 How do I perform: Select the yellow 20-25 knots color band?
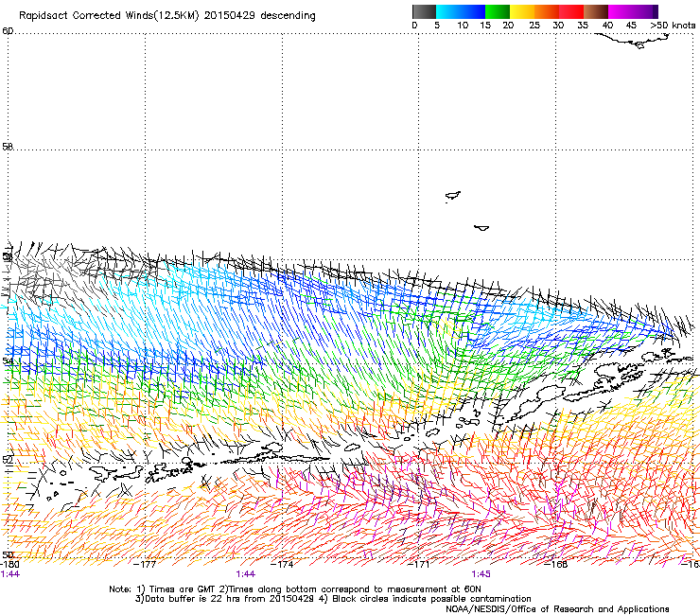pyautogui.click(x=522, y=11)
